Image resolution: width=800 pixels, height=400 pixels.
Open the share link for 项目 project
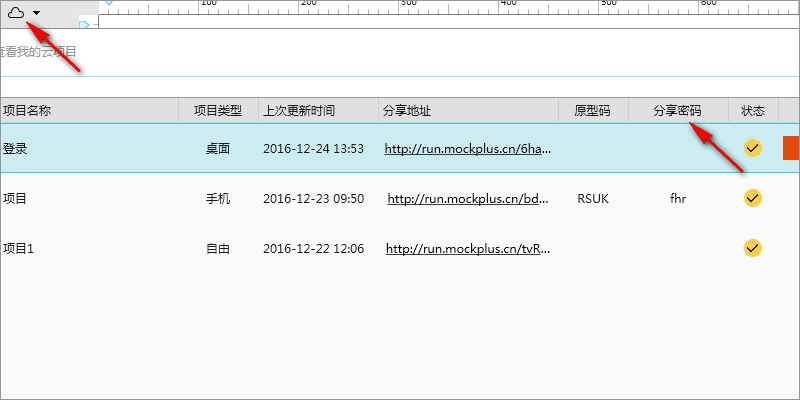pyautogui.click(x=468, y=198)
